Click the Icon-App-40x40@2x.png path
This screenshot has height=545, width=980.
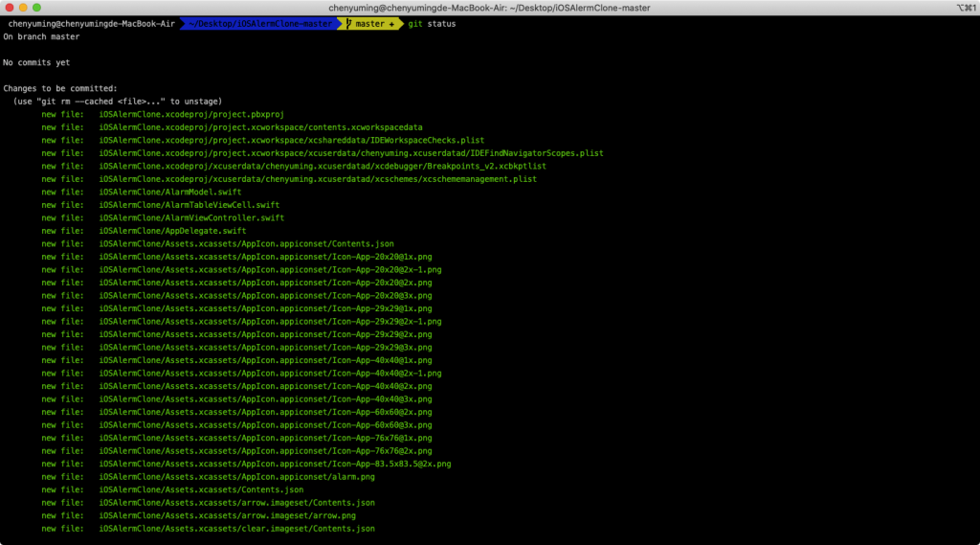point(266,386)
